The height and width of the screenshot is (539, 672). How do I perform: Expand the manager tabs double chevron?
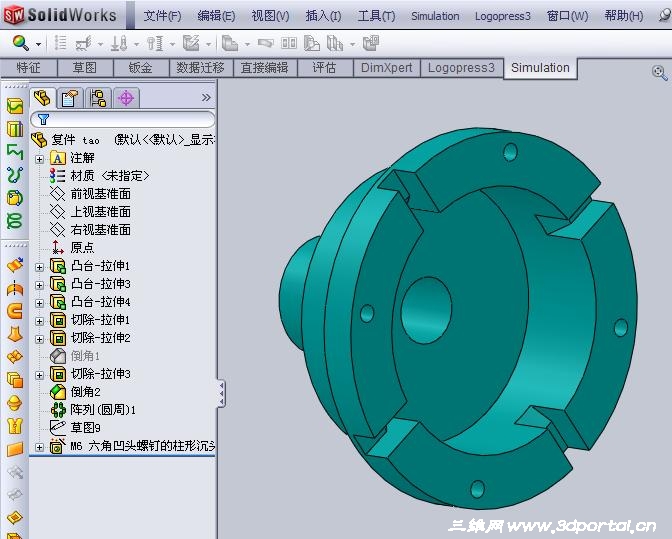206,98
